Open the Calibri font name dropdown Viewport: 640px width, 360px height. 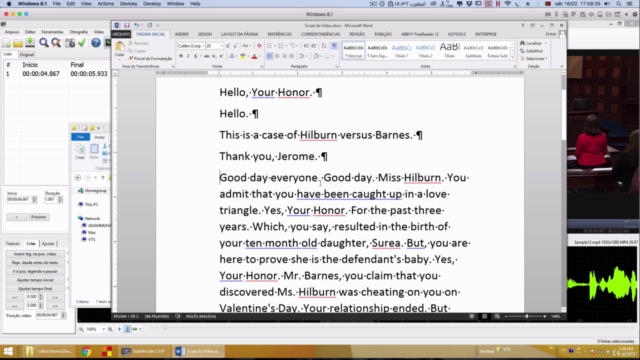pyautogui.click(x=202, y=46)
